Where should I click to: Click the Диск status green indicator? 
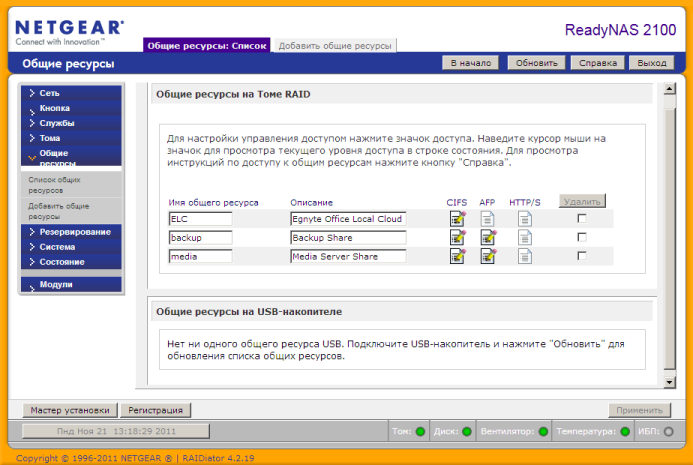click(467, 431)
